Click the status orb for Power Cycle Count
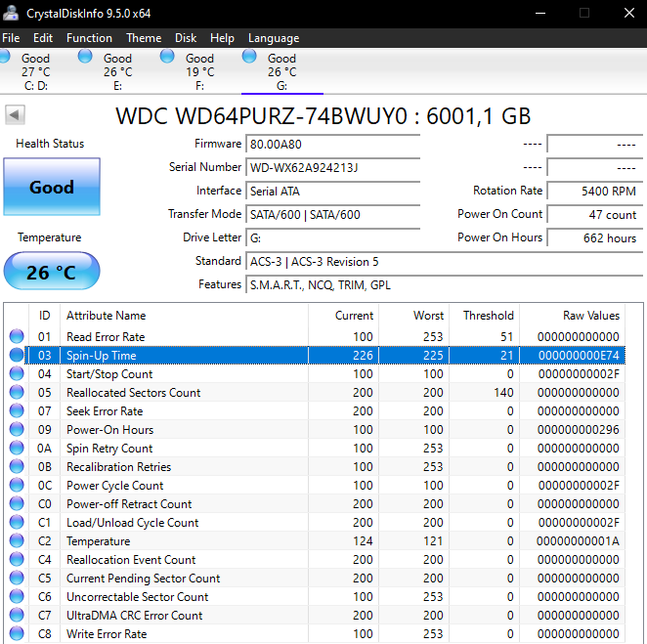 pyautogui.click(x=17, y=485)
